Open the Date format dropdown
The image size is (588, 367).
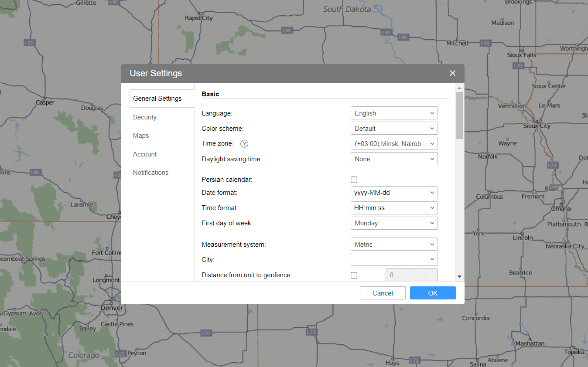(394, 193)
